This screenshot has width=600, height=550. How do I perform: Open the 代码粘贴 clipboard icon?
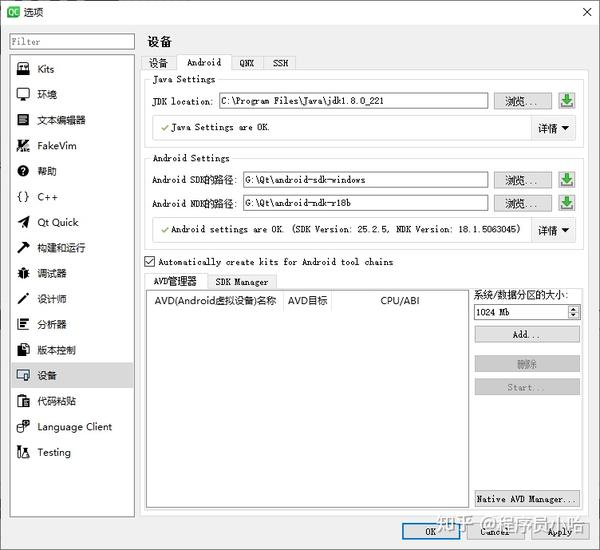(x=23, y=401)
